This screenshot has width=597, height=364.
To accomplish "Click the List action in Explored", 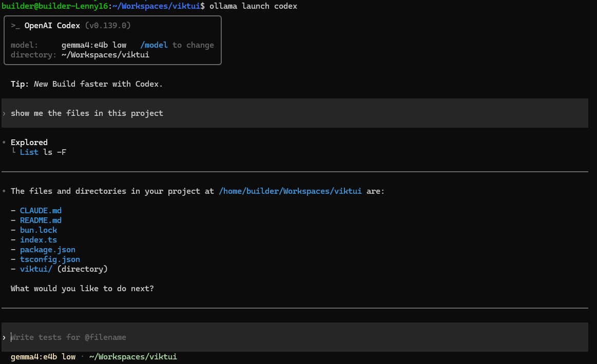I will click(x=29, y=152).
